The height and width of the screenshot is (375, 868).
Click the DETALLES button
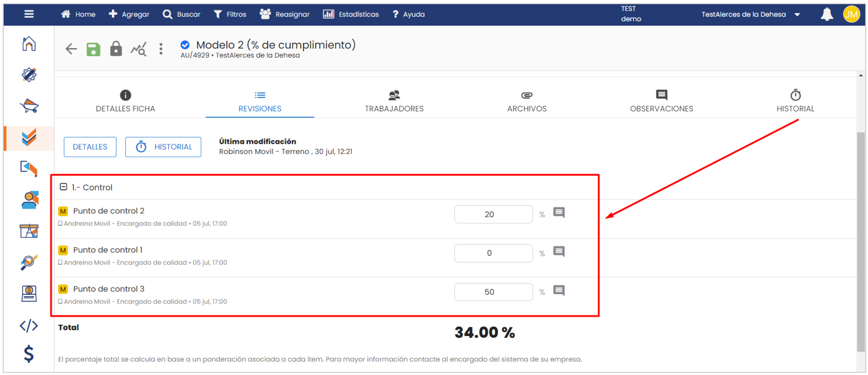pyautogui.click(x=90, y=147)
